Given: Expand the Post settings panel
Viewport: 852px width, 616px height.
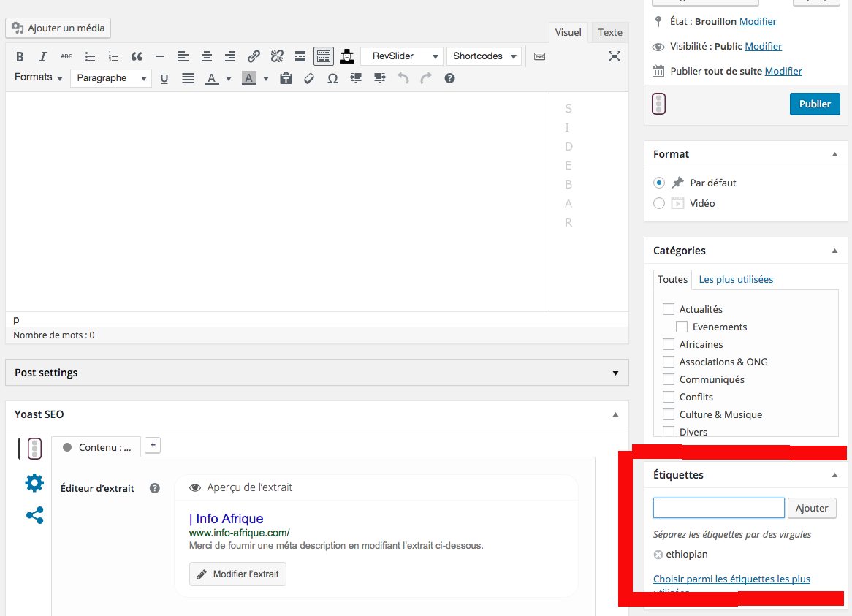Looking at the screenshot, I should pyautogui.click(x=615, y=373).
